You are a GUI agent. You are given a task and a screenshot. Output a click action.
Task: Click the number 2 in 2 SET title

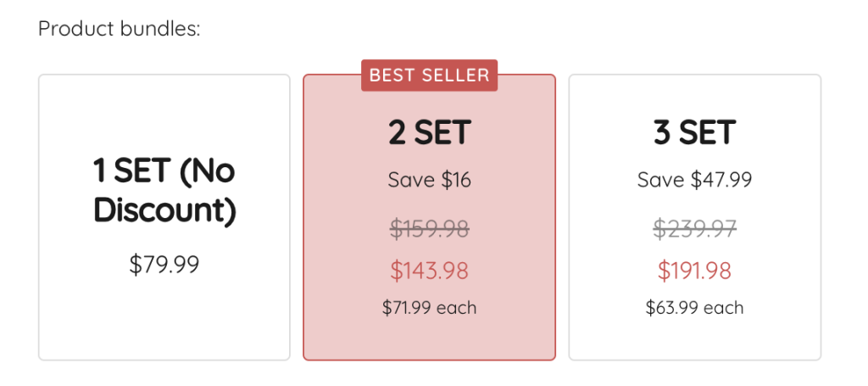pyautogui.click(x=398, y=132)
